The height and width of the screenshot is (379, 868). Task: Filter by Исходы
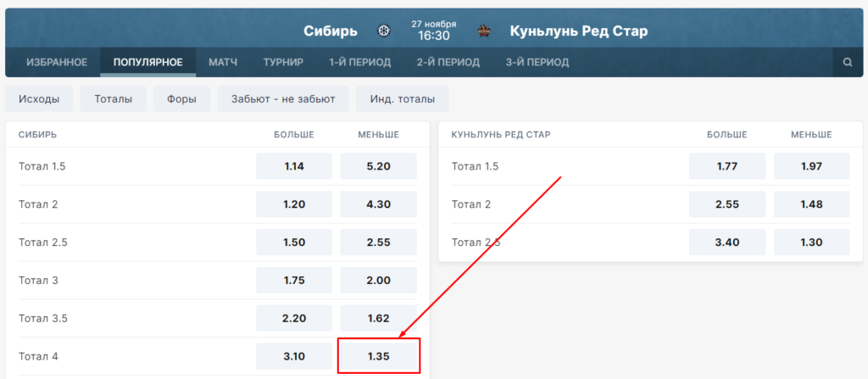[x=39, y=99]
